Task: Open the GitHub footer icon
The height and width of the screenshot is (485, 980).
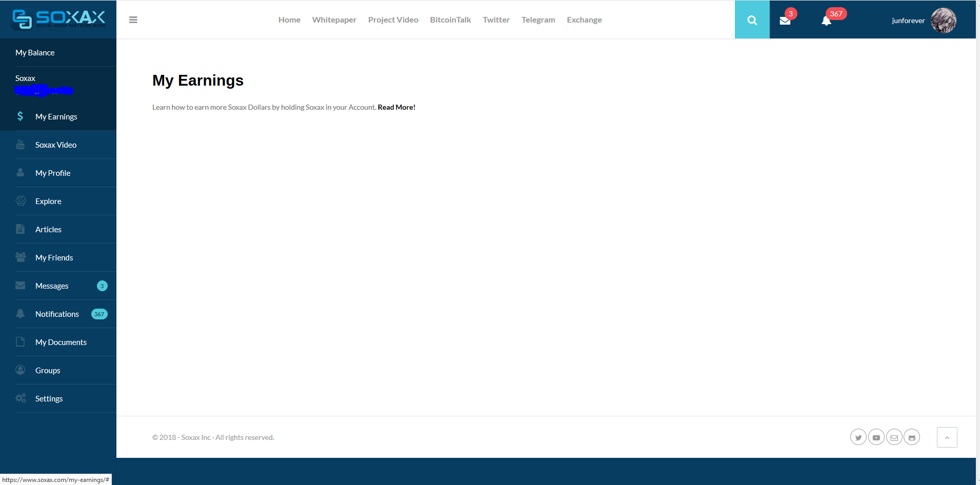Action: click(x=912, y=437)
